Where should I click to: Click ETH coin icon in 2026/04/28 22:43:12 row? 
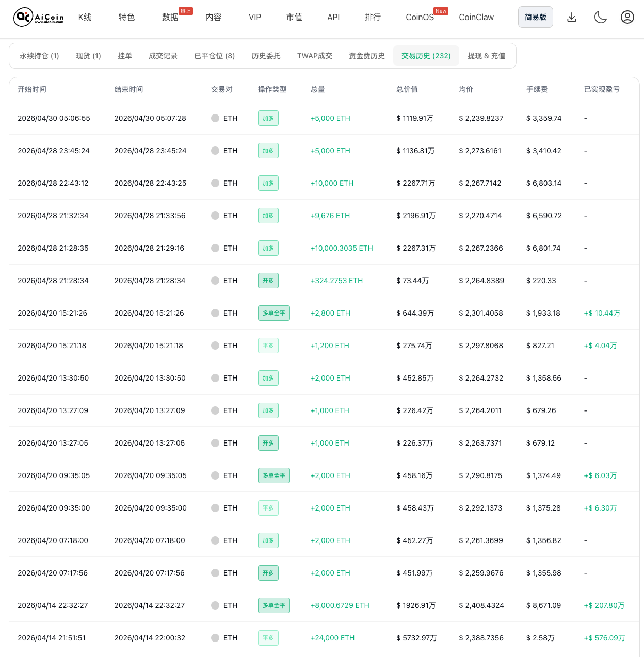[215, 183]
